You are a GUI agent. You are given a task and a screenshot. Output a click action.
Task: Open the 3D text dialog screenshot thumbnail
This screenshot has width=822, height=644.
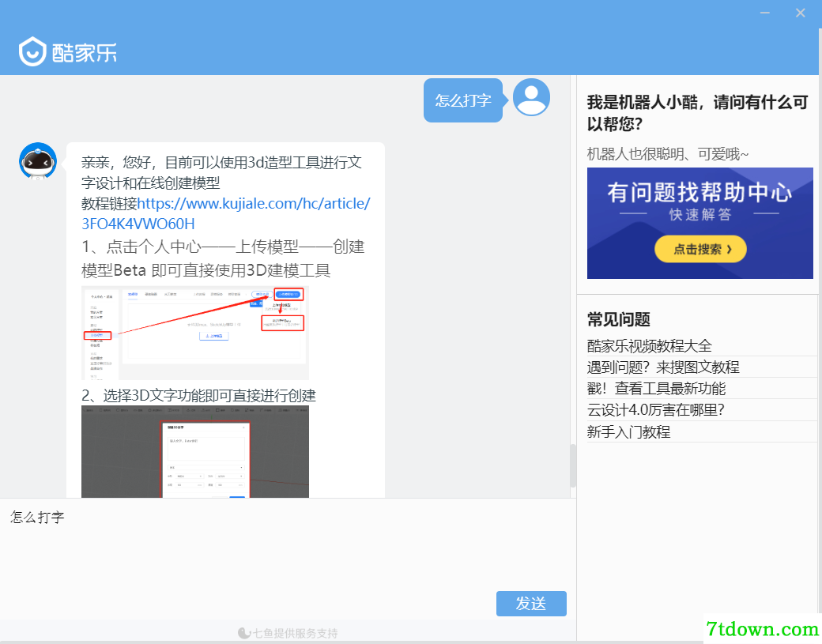(195, 452)
